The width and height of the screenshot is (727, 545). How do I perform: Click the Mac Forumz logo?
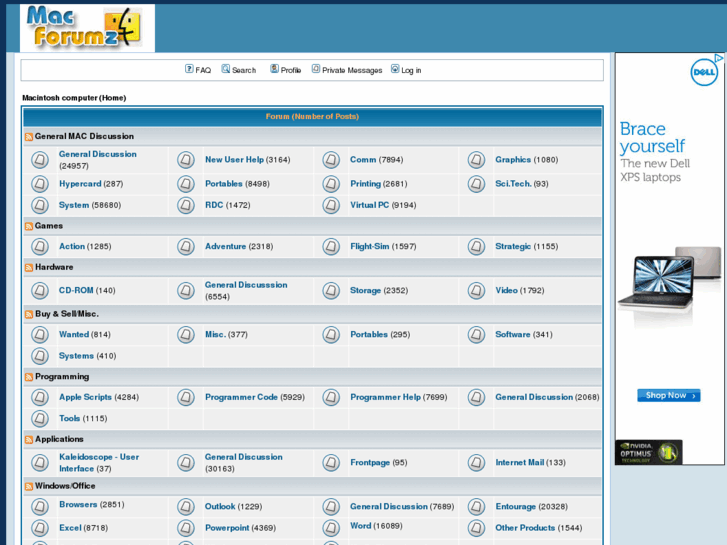click(x=87, y=28)
